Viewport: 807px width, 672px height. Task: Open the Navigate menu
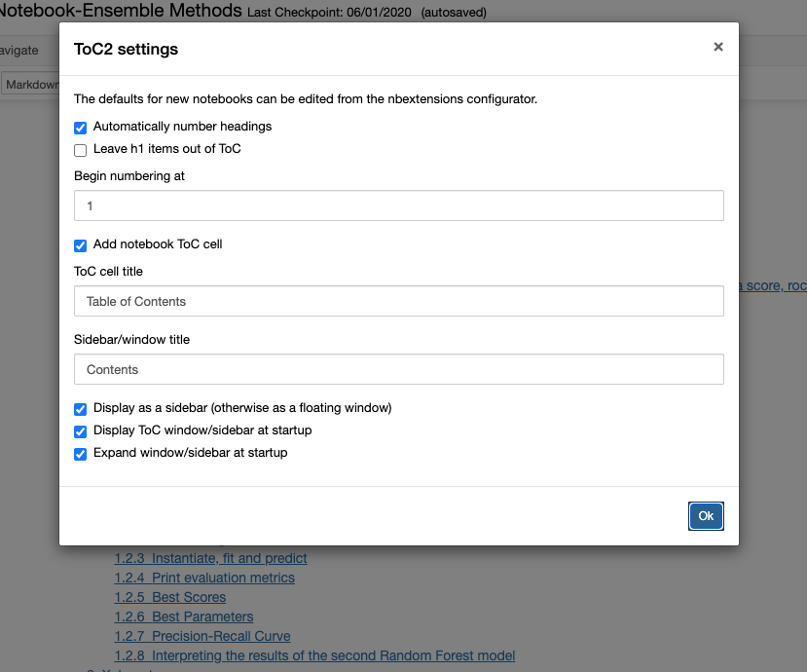coord(19,51)
